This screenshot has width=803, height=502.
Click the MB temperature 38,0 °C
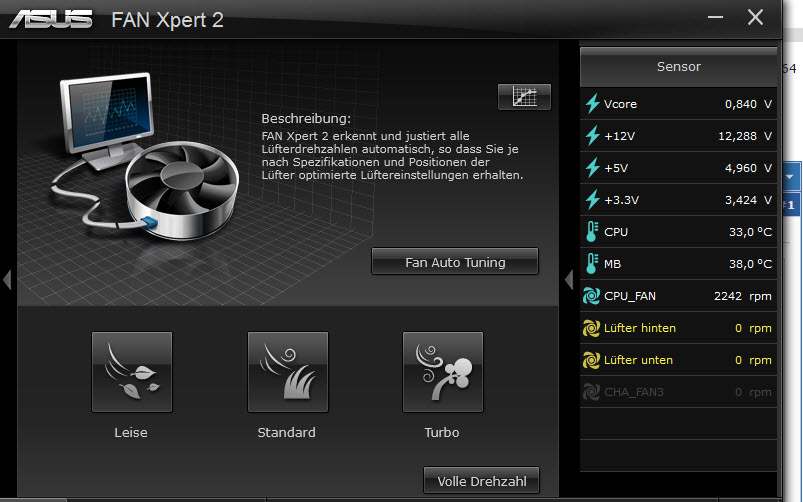pos(750,264)
